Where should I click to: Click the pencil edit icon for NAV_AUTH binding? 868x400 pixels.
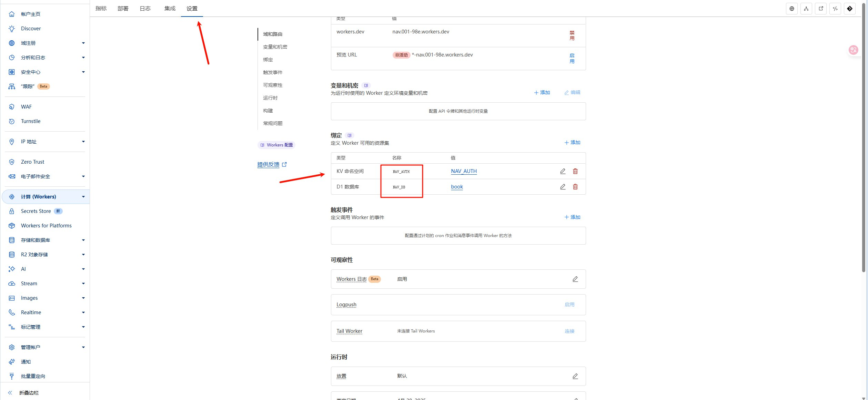coord(563,171)
